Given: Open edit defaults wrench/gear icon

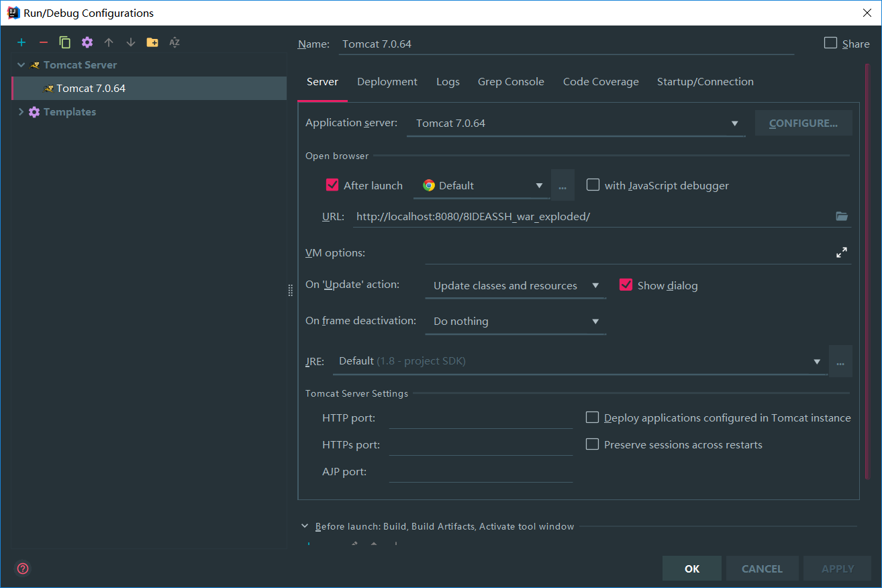Looking at the screenshot, I should pos(87,42).
